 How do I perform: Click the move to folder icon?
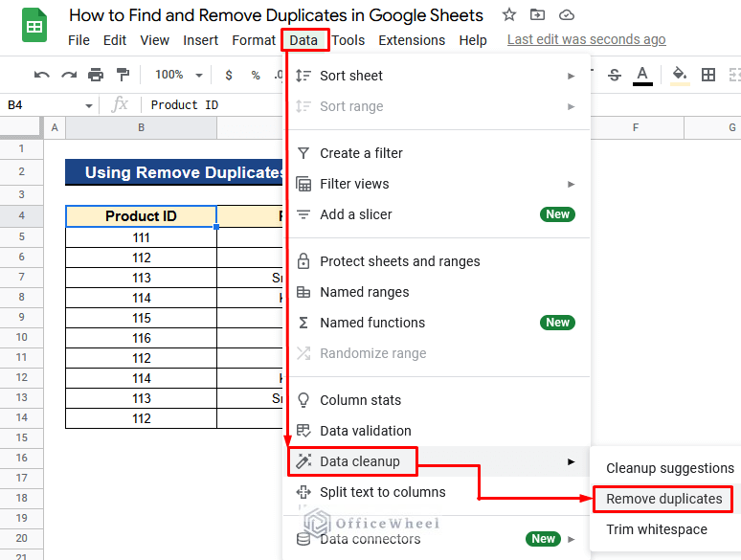coord(537,15)
